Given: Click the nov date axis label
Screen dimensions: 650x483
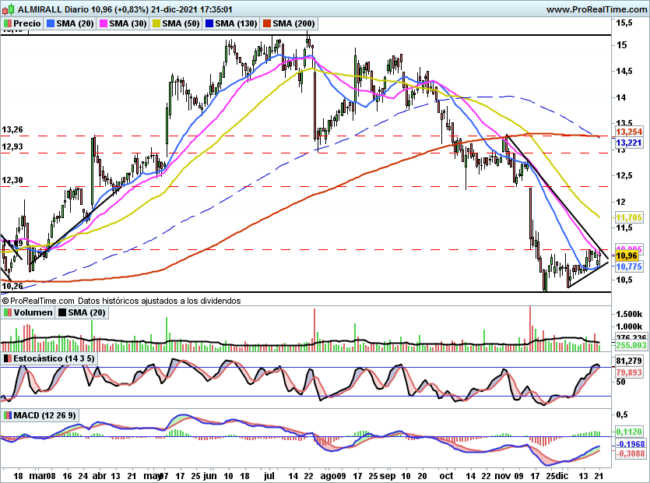Looking at the screenshot, I should (x=504, y=476).
